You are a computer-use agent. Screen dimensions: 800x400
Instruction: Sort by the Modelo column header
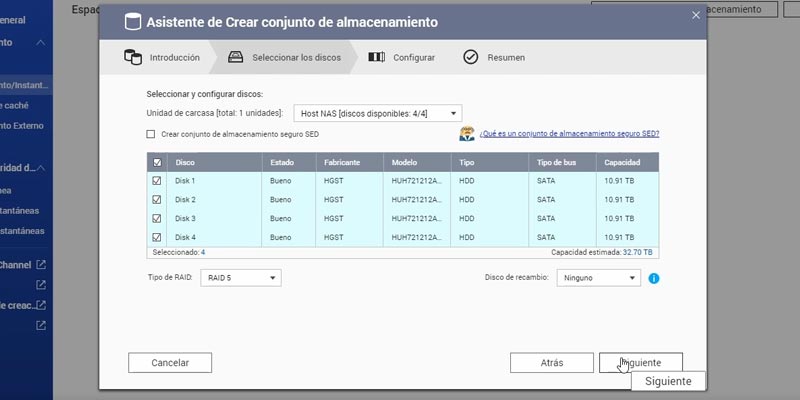click(417, 162)
